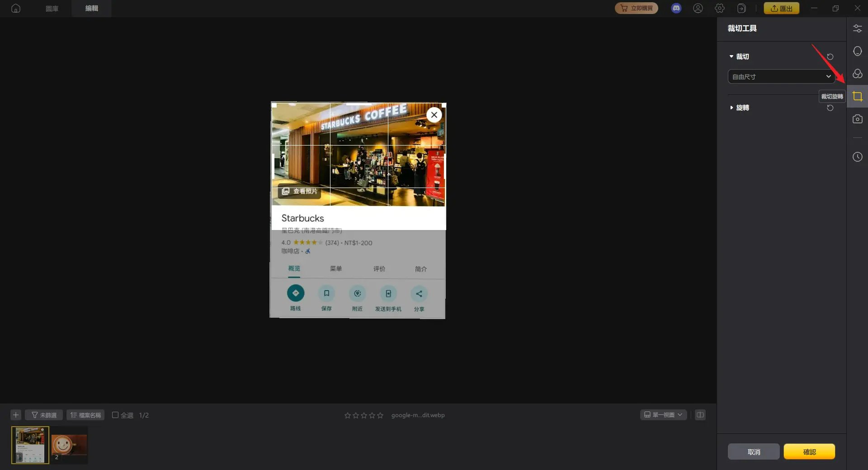Select the color adjustment tool
This screenshot has height=470, width=868.
pyautogui.click(x=857, y=74)
